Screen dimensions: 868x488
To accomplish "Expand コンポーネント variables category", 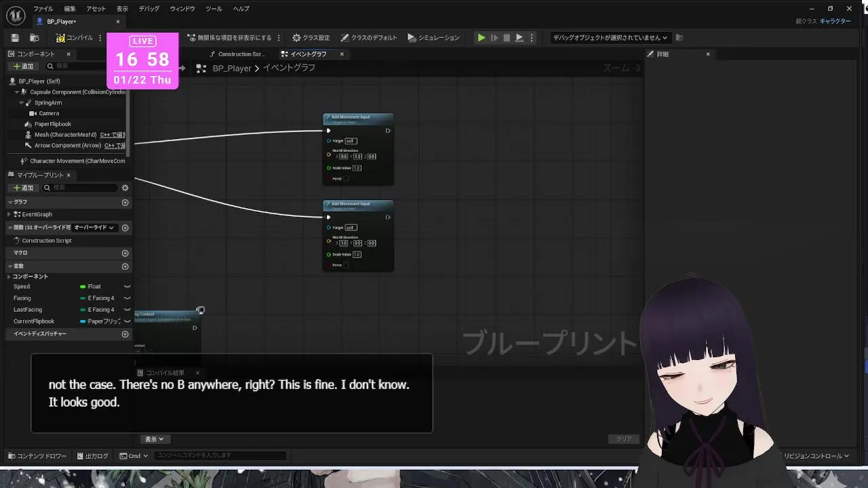I will pos(9,277).
